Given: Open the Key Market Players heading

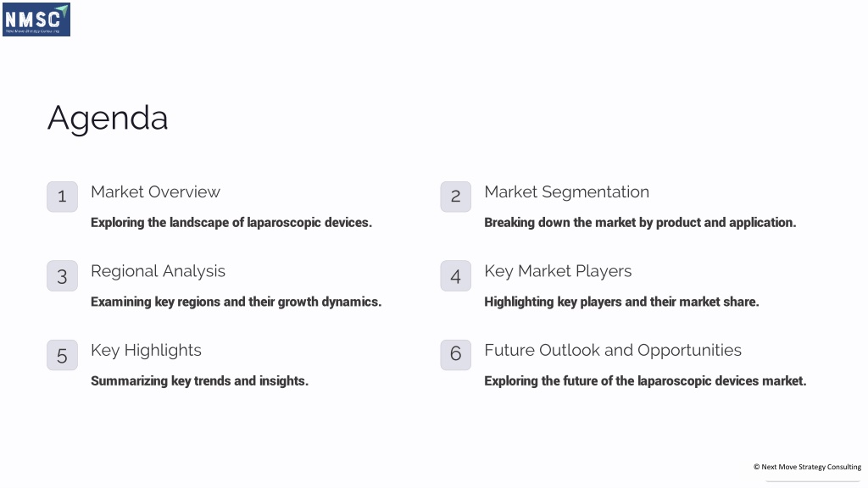Looking at the screenshot, I should pyautogui.click(x=558, y=271).
